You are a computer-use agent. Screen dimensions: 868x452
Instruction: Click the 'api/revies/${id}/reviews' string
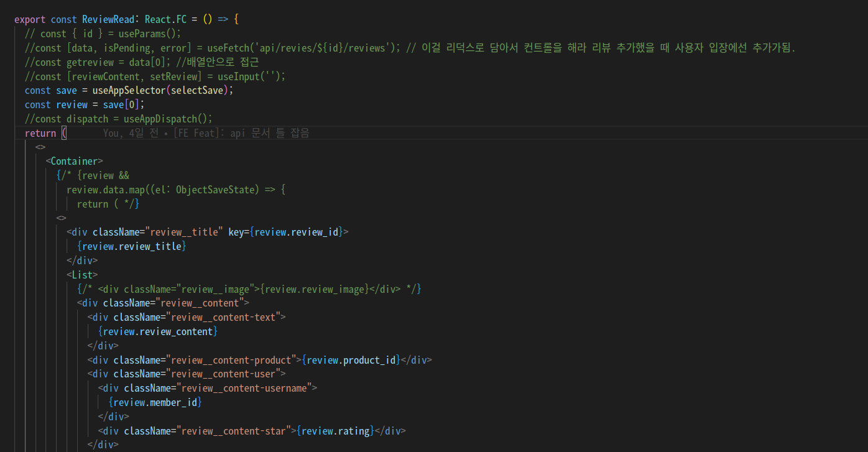point(321,48)
